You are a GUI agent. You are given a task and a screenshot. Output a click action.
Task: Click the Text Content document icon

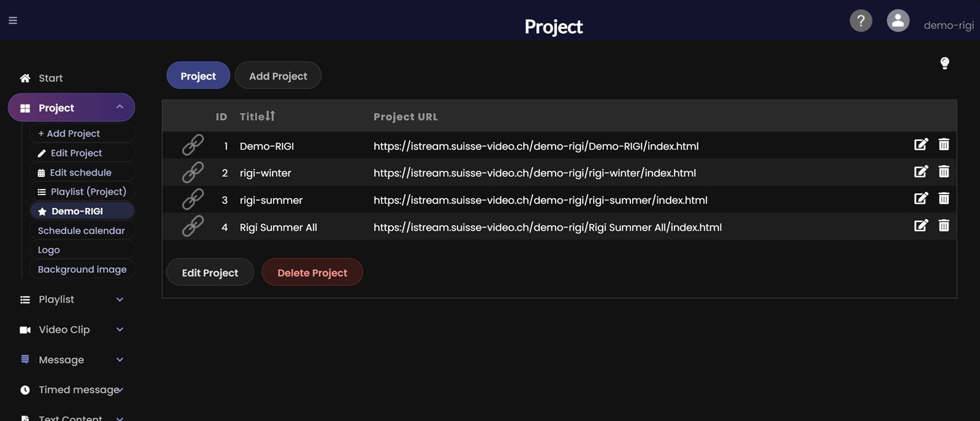(x=25, y=419)
